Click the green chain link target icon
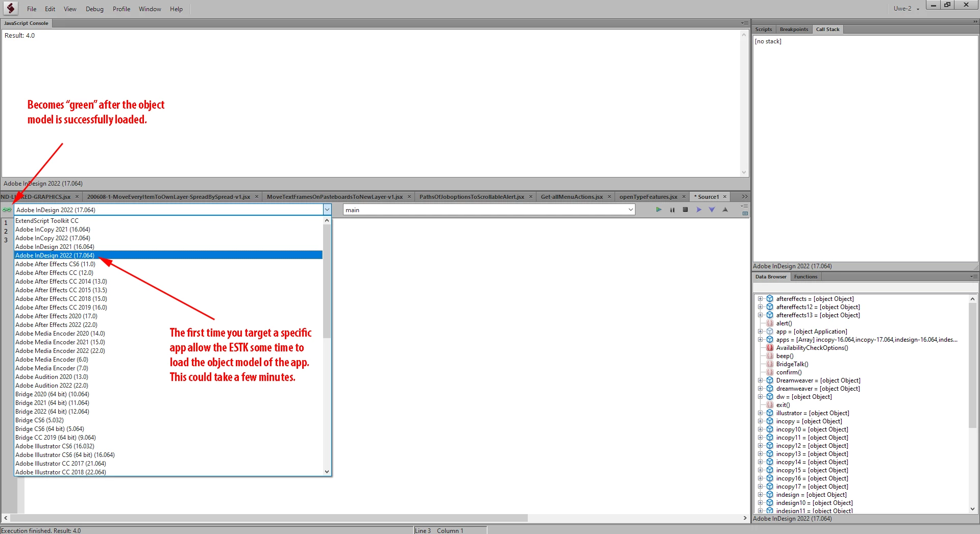Image resolution: width=980 pixels, height=534 pixels. (x=7, y=210)
